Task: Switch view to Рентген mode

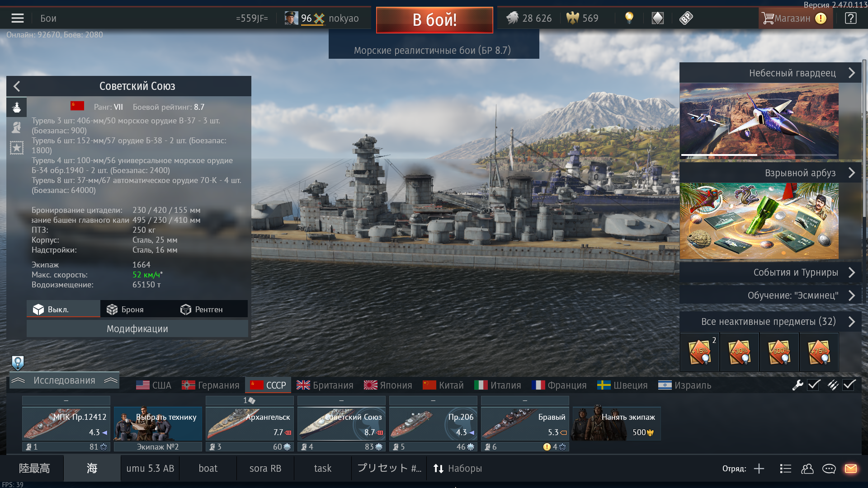Action: [x=202, y=310]
